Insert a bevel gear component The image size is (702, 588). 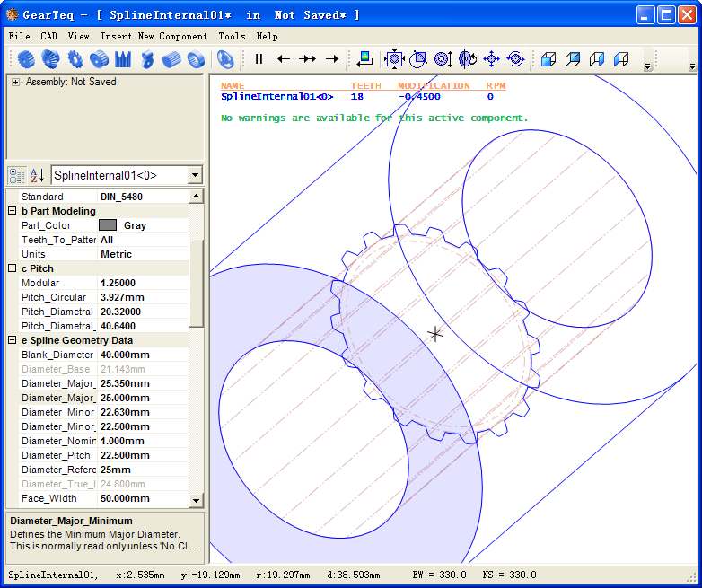(50, 59)
